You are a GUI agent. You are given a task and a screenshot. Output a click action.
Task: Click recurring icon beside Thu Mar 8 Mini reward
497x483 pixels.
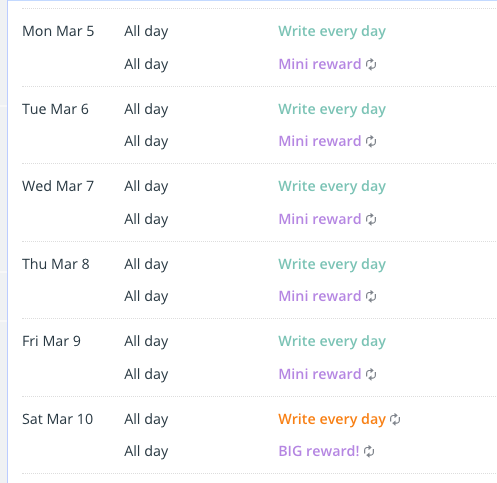point(371,296)
